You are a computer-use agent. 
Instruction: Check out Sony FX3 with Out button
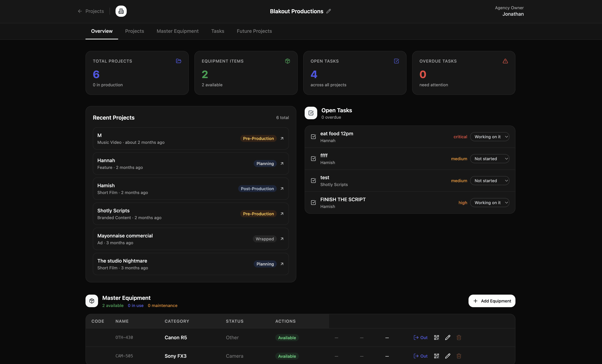point(421,356)
